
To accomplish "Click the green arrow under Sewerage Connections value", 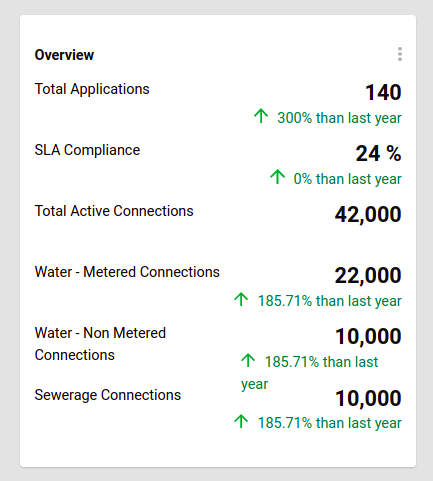I will tap(241, 421).
